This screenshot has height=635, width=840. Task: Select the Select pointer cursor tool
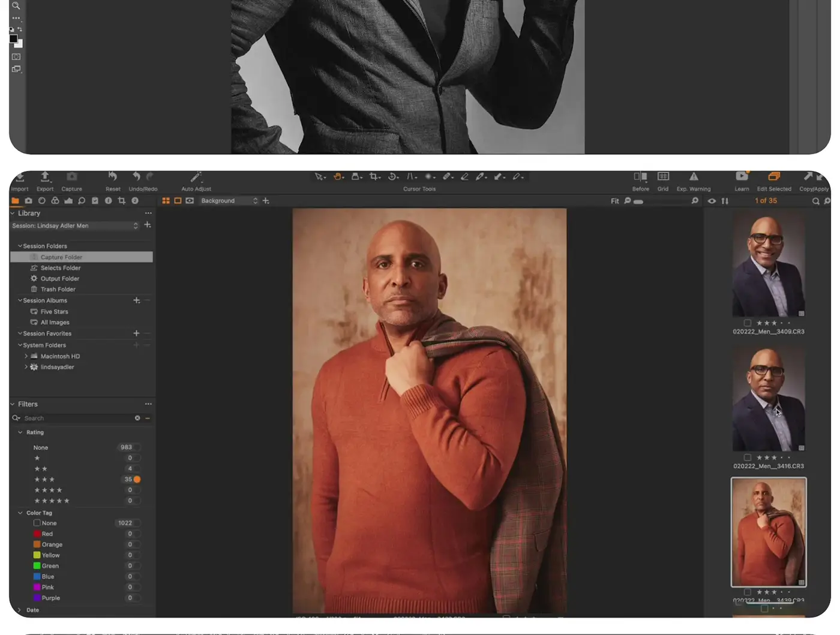[320, 176]
